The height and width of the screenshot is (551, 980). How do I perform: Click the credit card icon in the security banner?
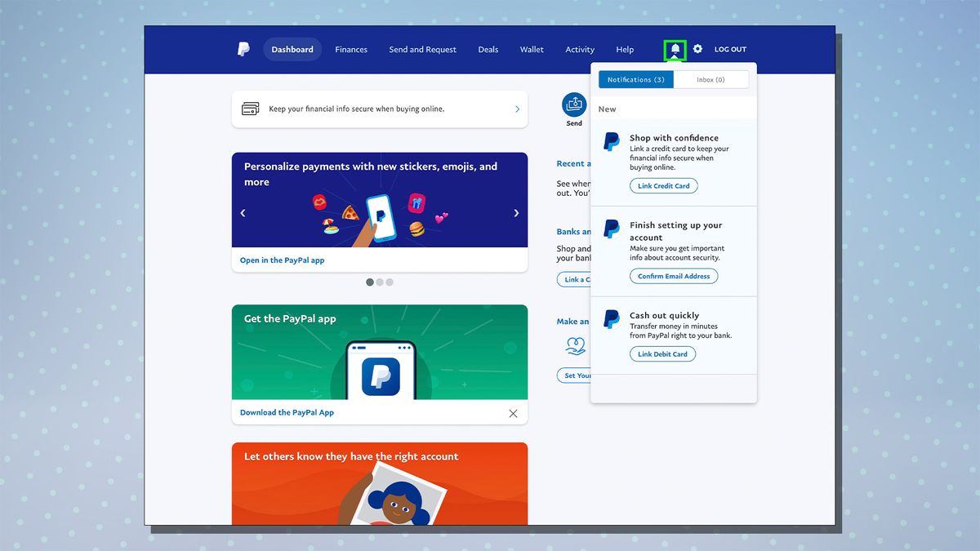[250, 109]
